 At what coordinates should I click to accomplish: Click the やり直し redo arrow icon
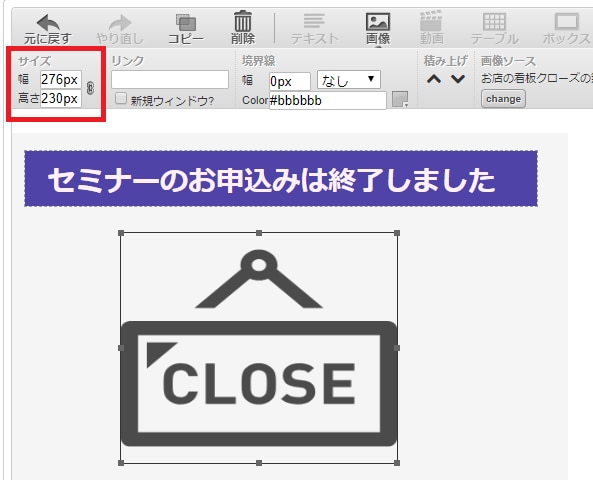pos(120,23)
